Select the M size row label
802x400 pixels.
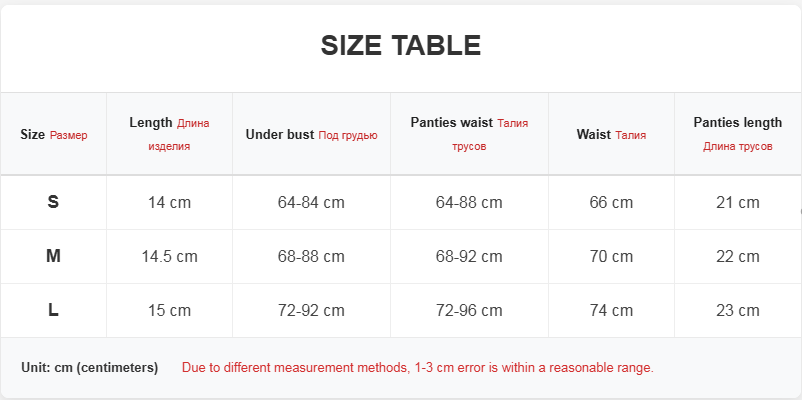point(53,256)
